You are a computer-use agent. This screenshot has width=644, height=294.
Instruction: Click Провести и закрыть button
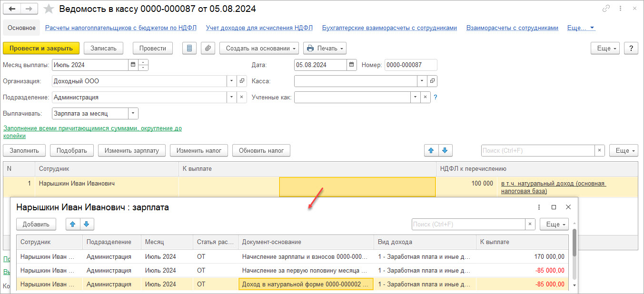coord(41,48)
